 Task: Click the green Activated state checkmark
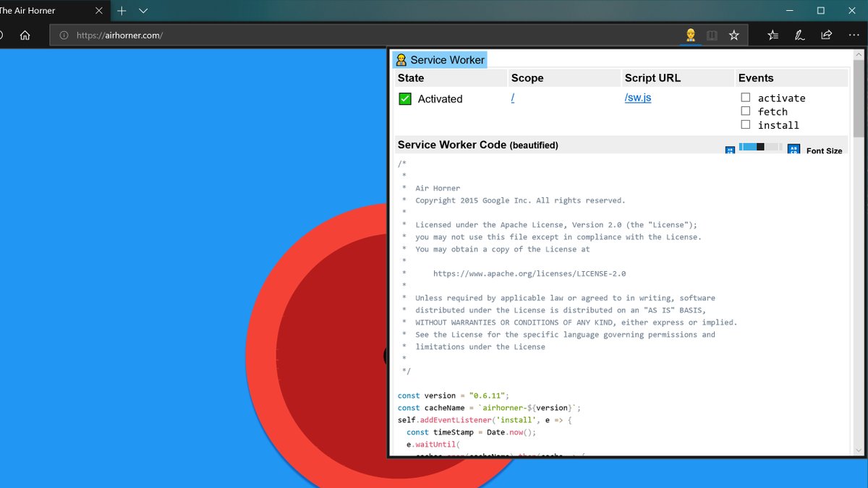click(405, 99)
